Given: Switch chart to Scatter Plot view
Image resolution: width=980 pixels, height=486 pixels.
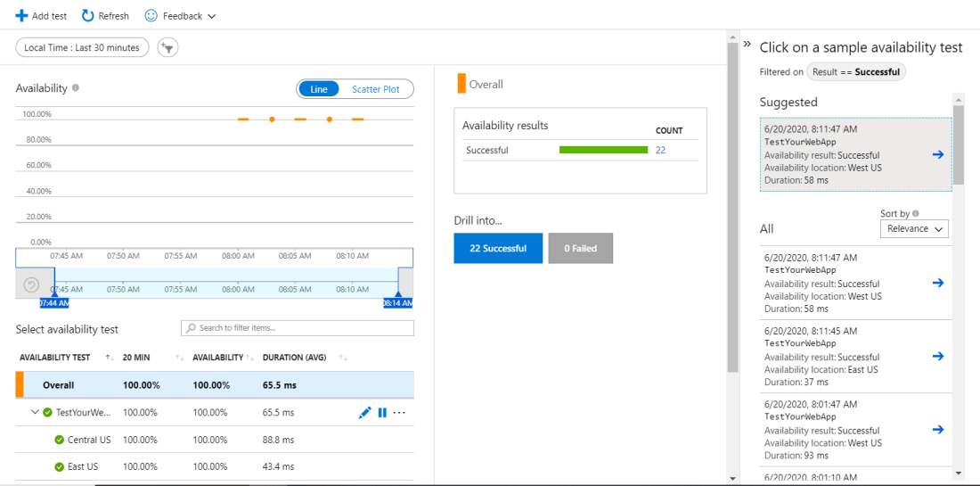Looking at the screenshot, I should (375, 89).
